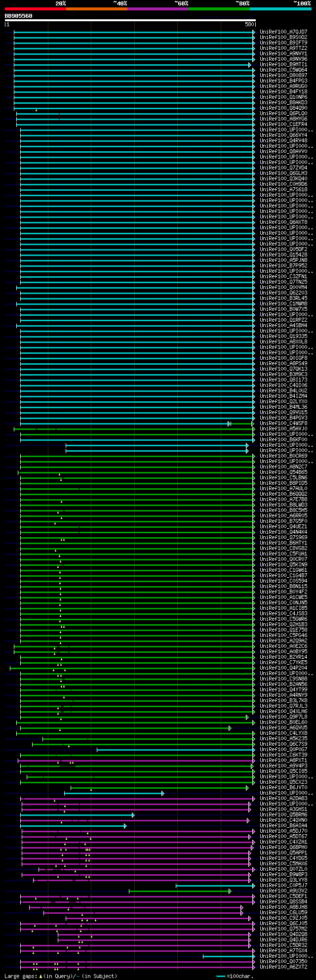This screenshot has height=980, width=316.
Task: Click label UniRef100_A7AUL0
Action: (283, 489)
